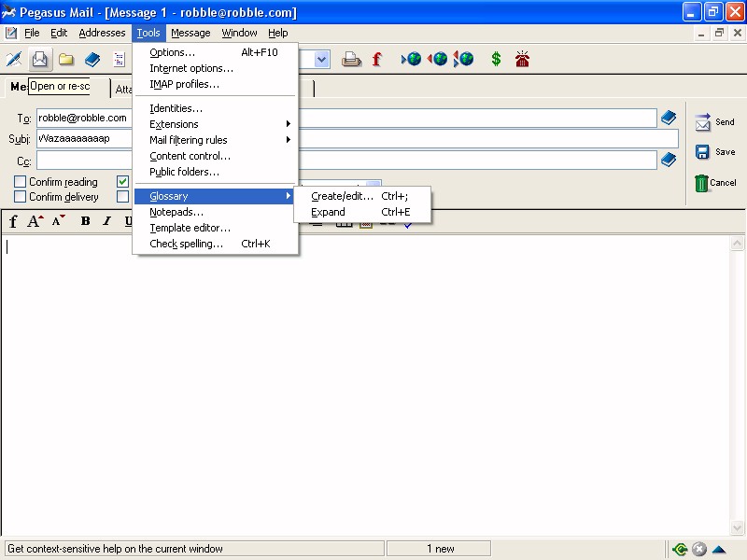Click the Send button
The height and width of the screenshot is (560, 747).
[x=715, y=122]
